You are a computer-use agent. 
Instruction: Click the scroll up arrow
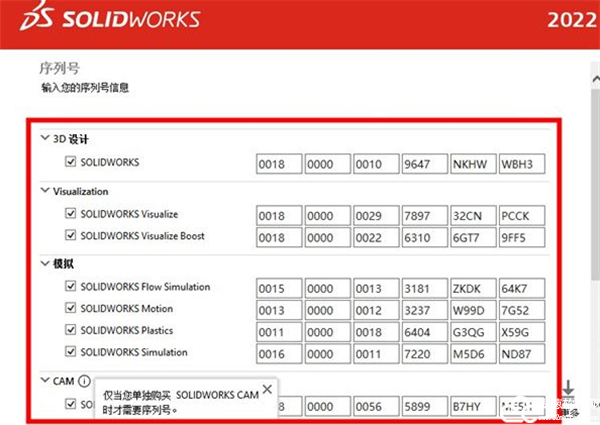coord(596,80)
